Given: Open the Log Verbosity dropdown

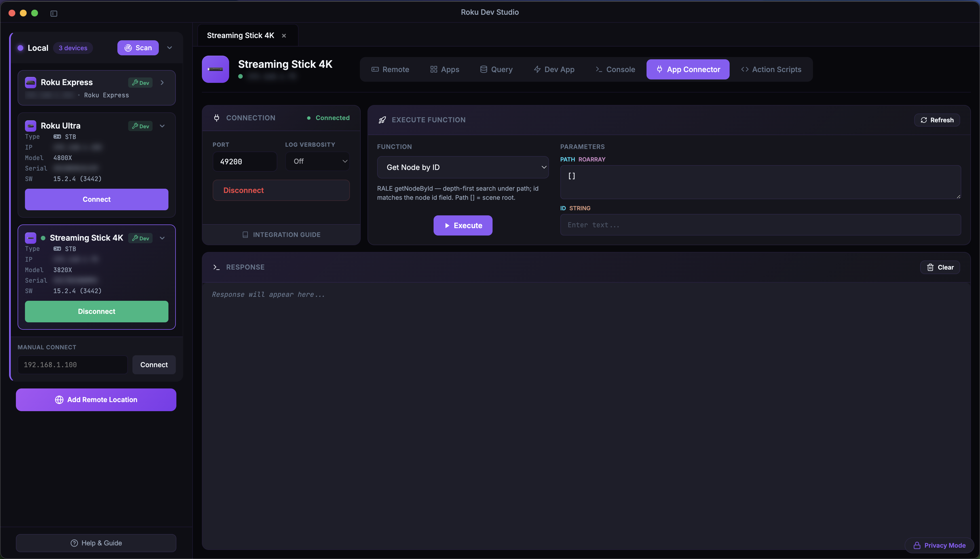Looking at the screenshot, I should 318,161.
